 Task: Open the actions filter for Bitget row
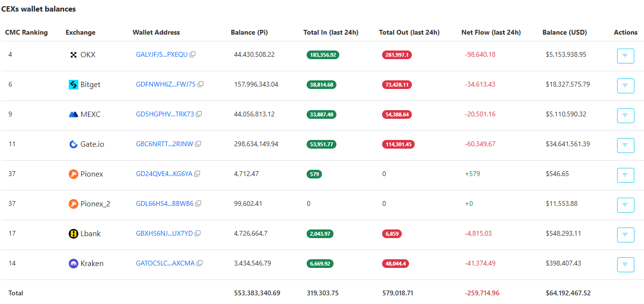pyautogui.click(x=625, y=86)
